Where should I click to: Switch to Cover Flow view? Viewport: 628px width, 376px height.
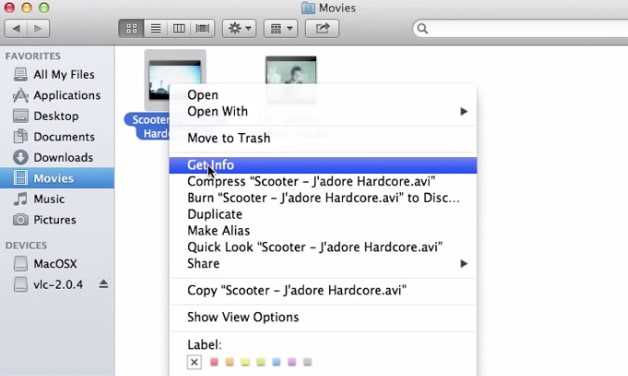tap(202, 28)
